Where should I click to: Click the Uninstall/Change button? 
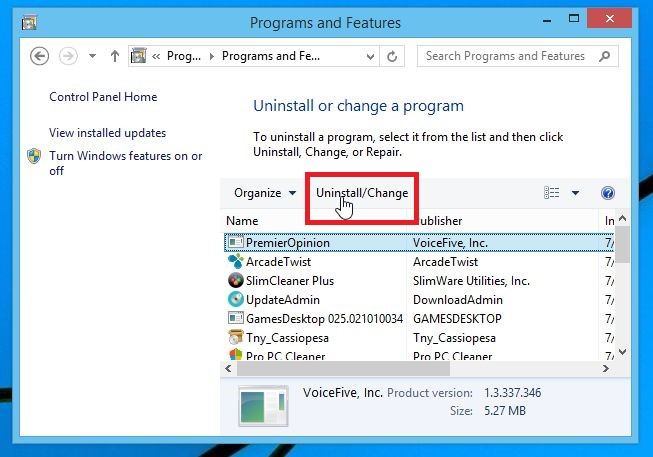pos(362,193)
